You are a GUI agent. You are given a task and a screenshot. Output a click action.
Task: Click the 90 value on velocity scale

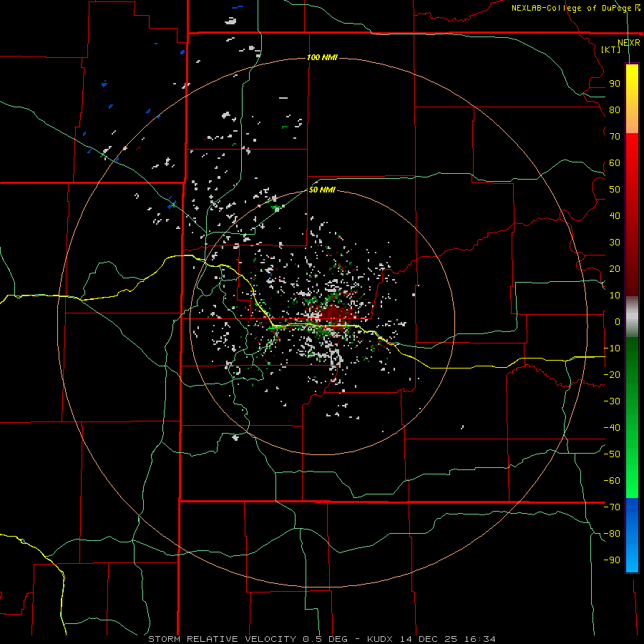click(x=615, y=84)
